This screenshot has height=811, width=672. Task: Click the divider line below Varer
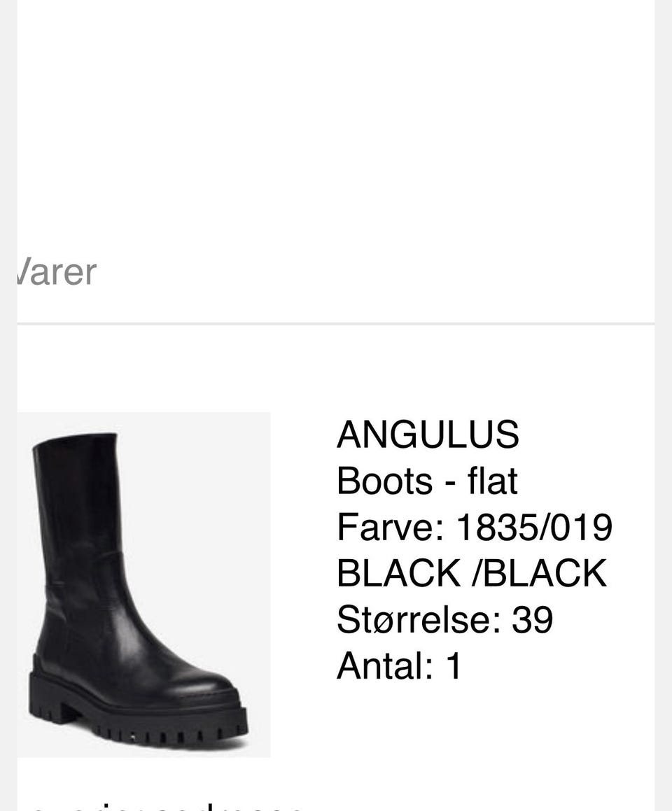(336, 324)
